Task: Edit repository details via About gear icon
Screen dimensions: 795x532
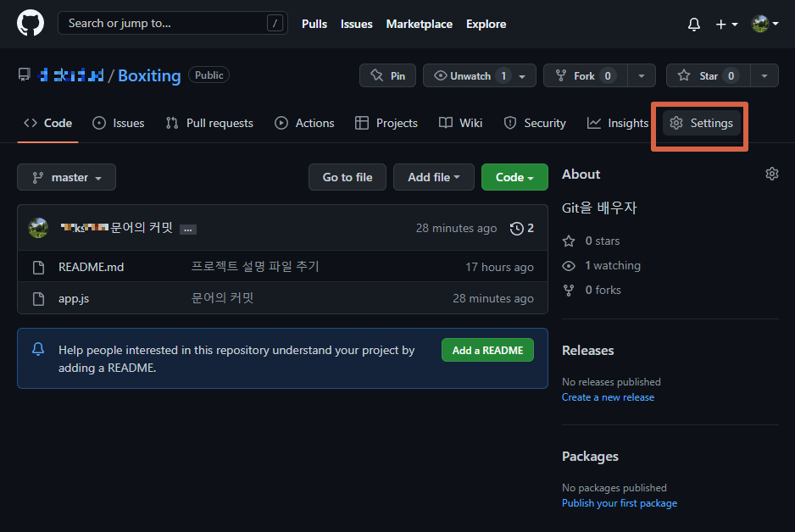Action: coord(771,174)
